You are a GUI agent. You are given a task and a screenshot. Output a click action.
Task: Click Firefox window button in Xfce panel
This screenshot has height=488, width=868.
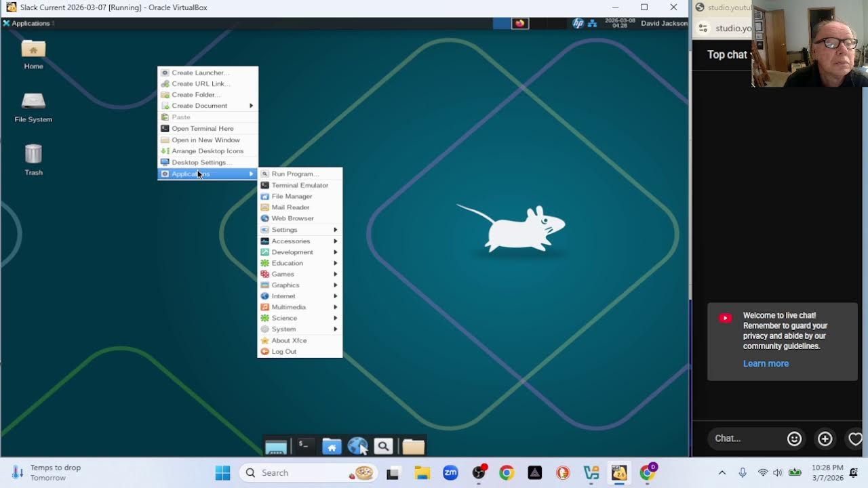[520, 23]
